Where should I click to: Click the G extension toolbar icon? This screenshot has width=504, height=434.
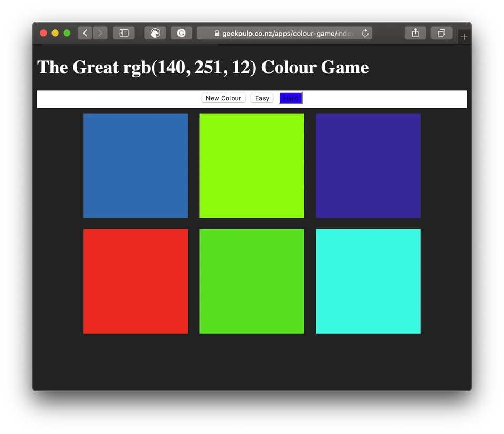coord(181,33)
